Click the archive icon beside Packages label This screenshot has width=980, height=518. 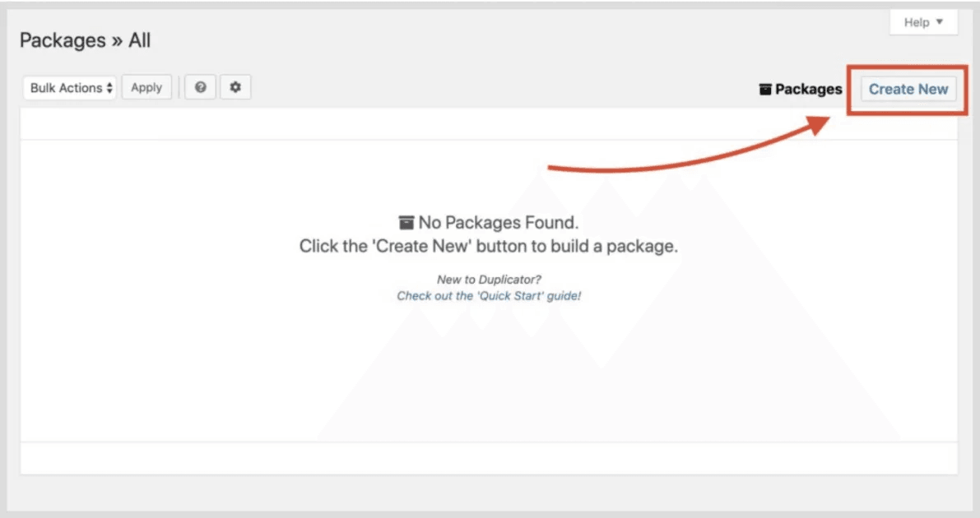tap(765, 90)
